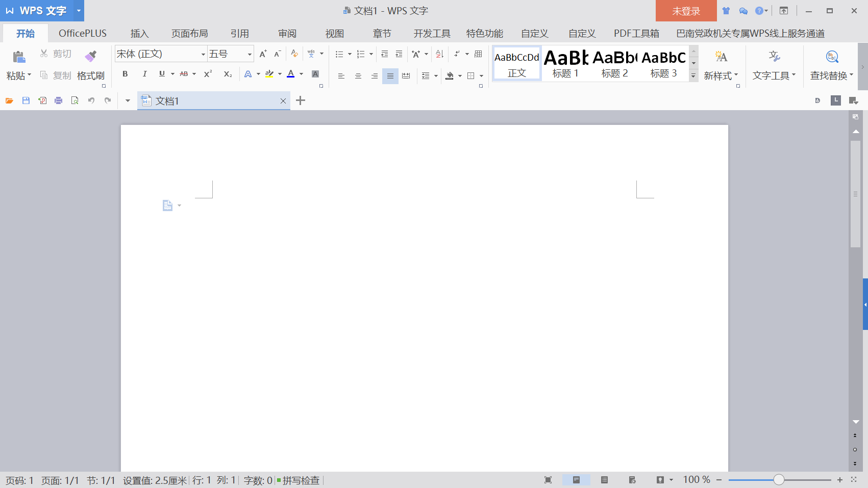
Task: Expand the font color dropdown arrow
Action: coord(301,74)
